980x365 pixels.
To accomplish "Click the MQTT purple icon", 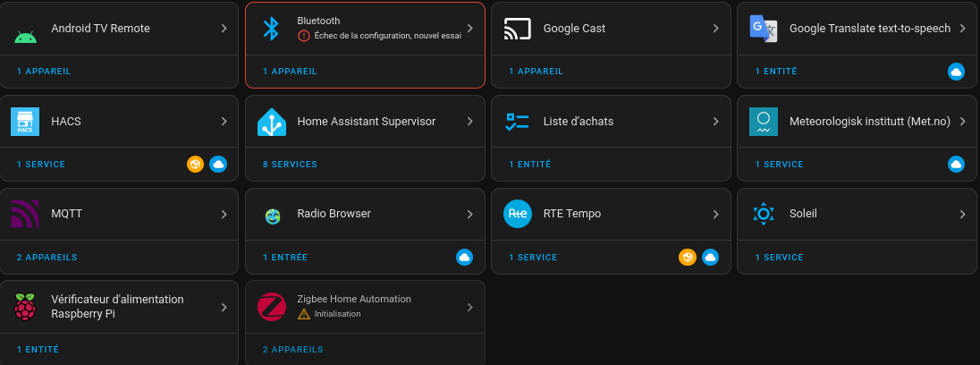I will (25, 215).
